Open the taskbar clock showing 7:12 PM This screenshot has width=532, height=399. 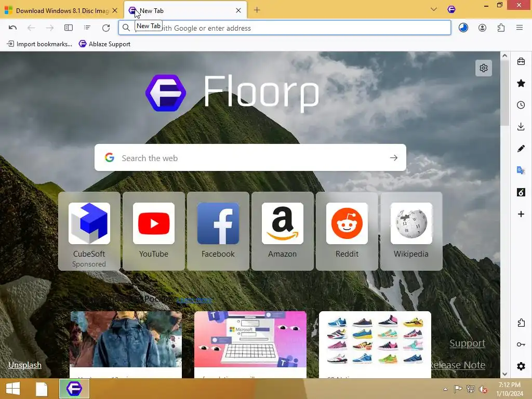[510, 389]
